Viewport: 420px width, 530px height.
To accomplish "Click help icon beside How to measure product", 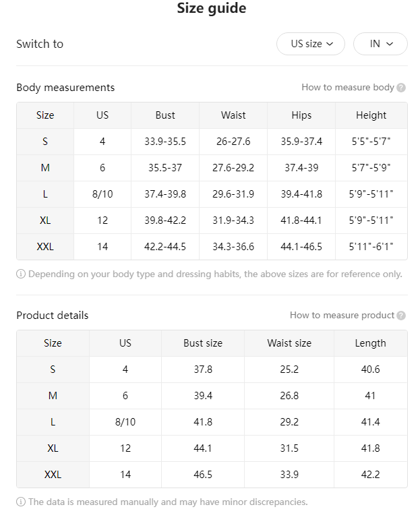I will 401,316.
